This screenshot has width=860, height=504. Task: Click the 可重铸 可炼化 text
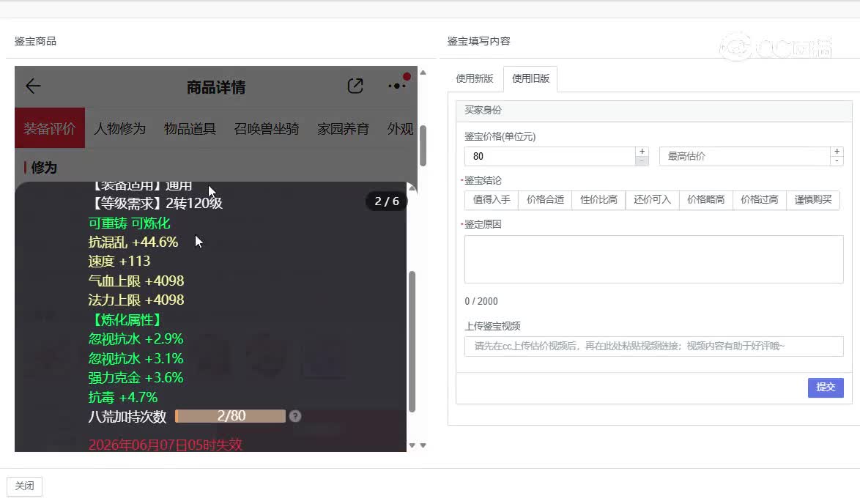point(130,223)
